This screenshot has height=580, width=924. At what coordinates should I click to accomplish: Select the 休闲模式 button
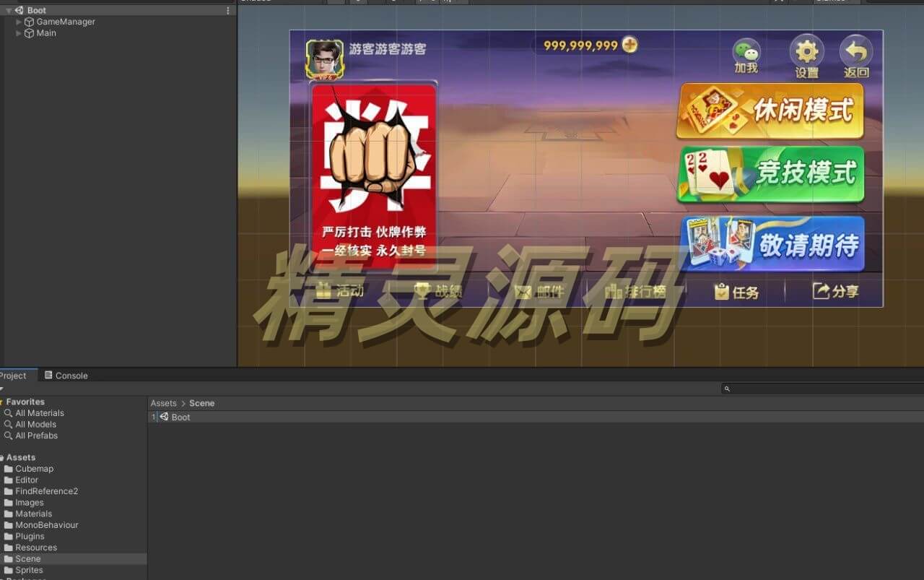coord(770,111)
